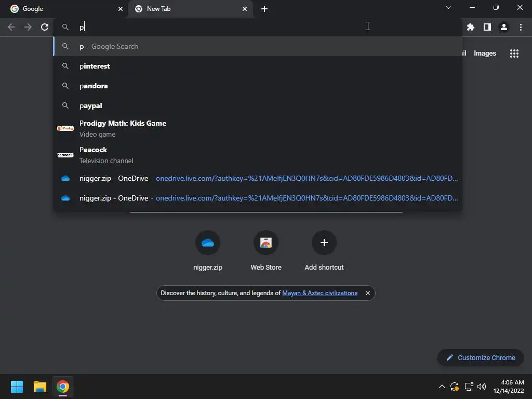The width and height of the screenshot is (532, 399).
Task: Select the pinterest search suggestion
Action: coord(258,66)
